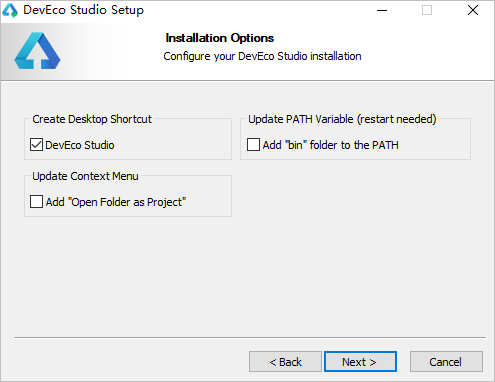Cancel the installation
Image resolution: width=495 pixels, height=382 pixels.
[x=446, y=361]
